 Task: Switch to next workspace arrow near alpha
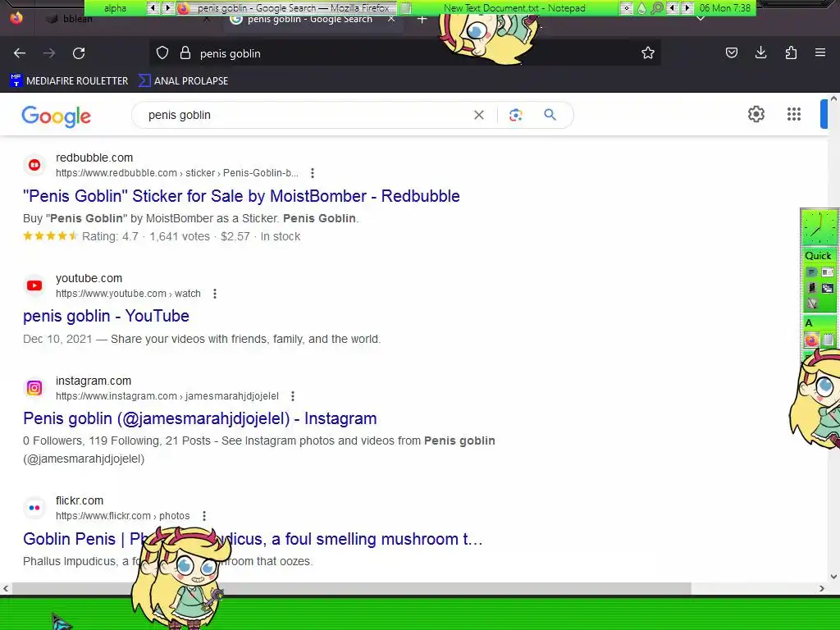[167, 8]
